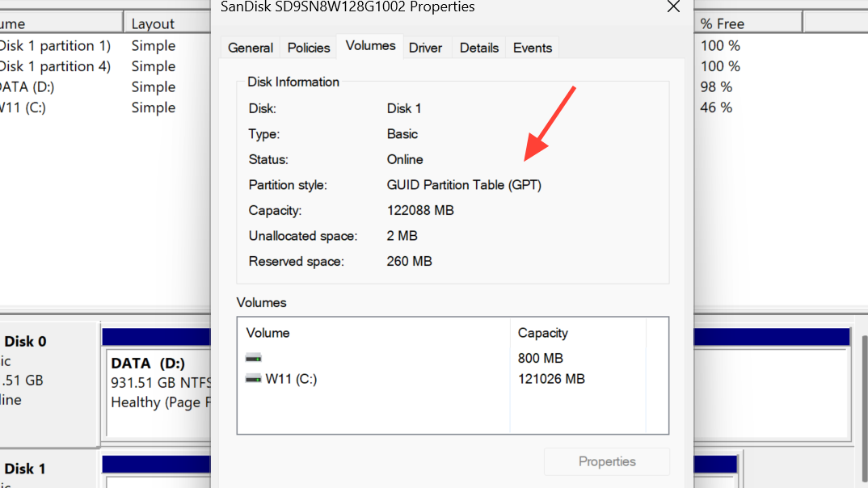This screenshot has width=868, height=488.
Task: Switch to the General tab
Action: coord(251,48)
